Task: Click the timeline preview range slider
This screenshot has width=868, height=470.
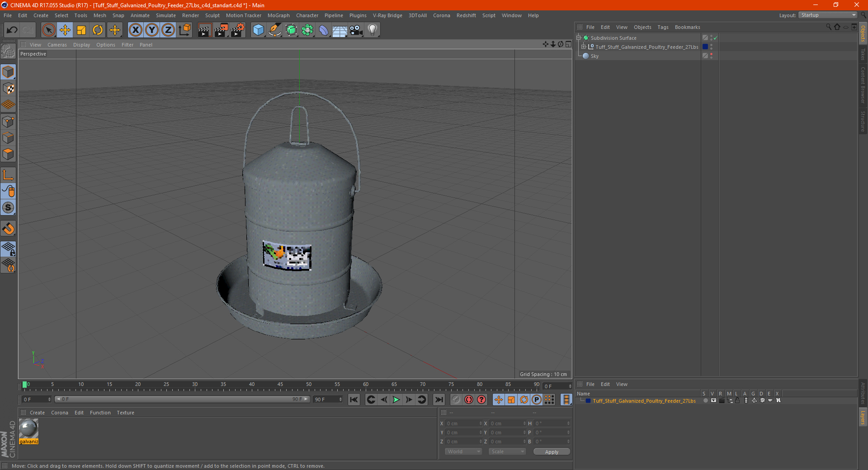Action: coord(182,399)
